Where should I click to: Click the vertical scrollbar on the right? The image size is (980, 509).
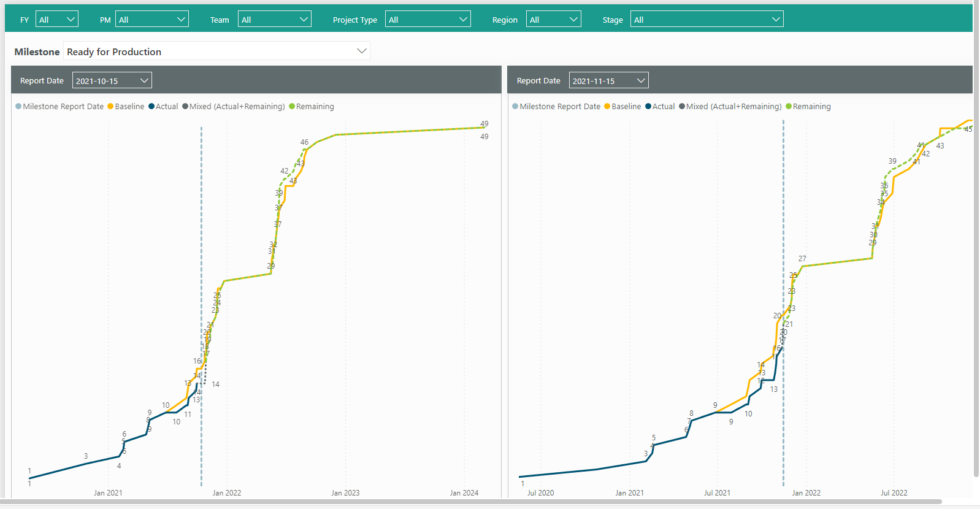[976, 245]
